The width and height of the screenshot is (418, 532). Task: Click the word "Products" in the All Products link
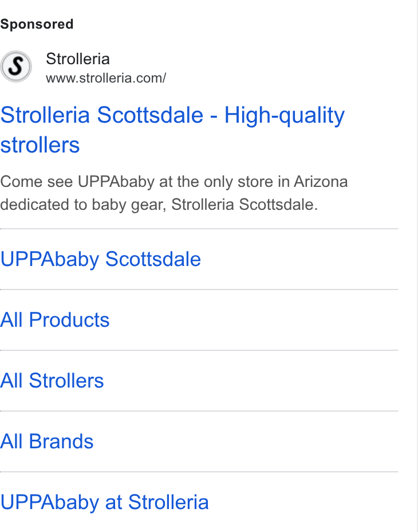click(69, 320)
